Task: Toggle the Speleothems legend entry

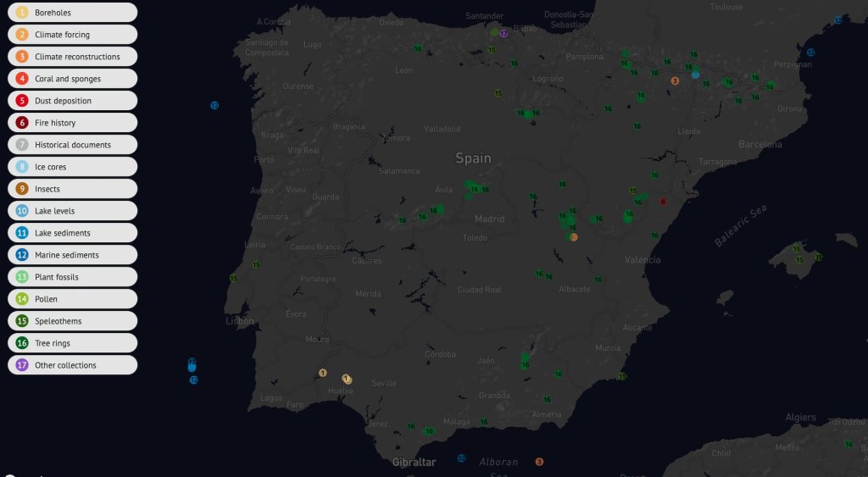Action: (x=72, y=321)
